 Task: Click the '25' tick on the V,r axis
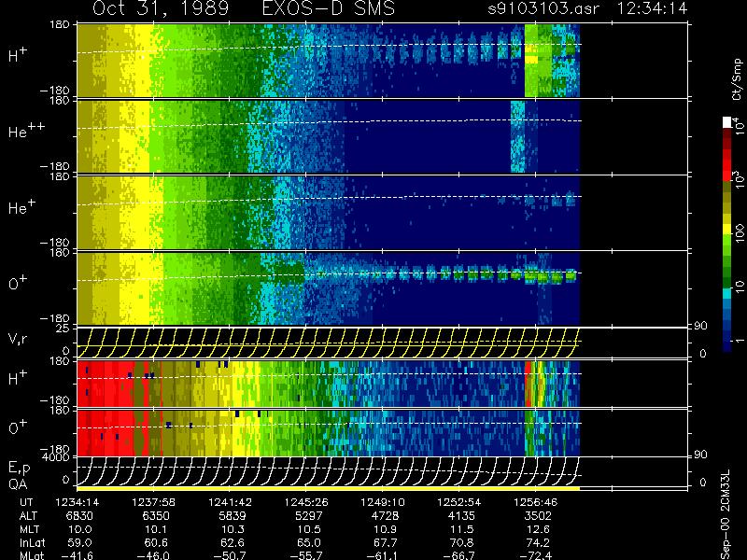pos(64,329)
